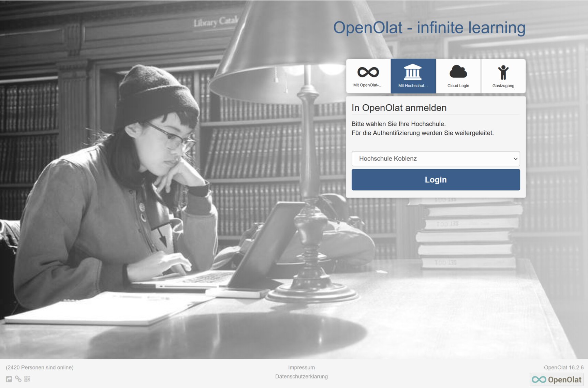Click the chain link icon in footer

click(x=18, y=379)
